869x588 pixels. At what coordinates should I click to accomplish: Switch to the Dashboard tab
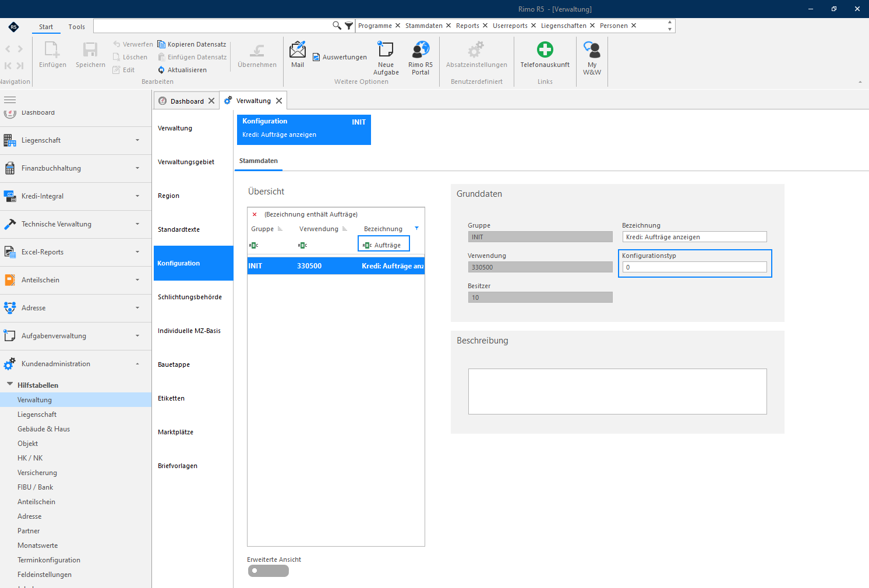point(187,101)
